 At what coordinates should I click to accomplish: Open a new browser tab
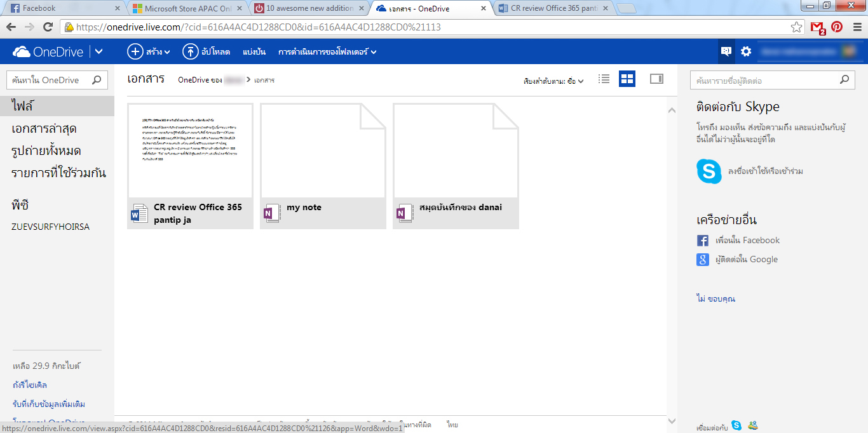coord(627,9)
